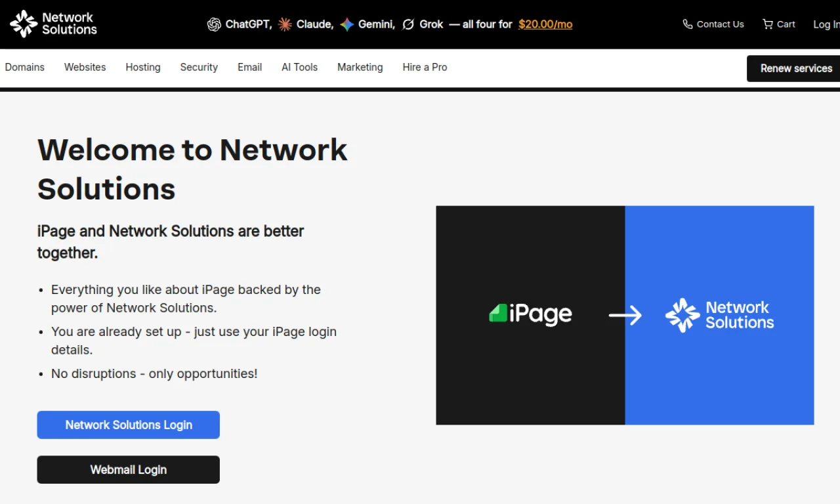Screen dimensions: 840x504
Task: Click the 'Welcome to Network Solutions' heading
Action: (192, 169)
